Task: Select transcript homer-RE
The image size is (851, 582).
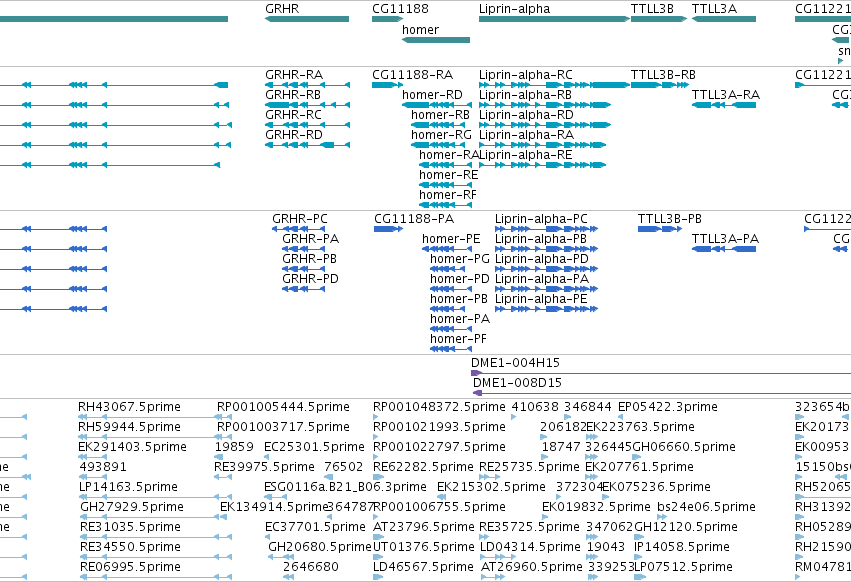Action: (445, 185)
